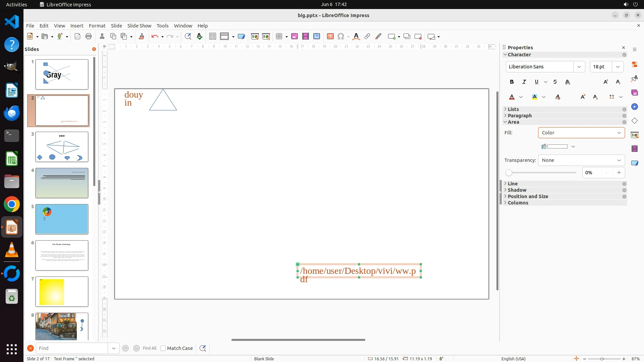Select slide 5 thumbnail
Screen dimensions: 644x362
62,219
